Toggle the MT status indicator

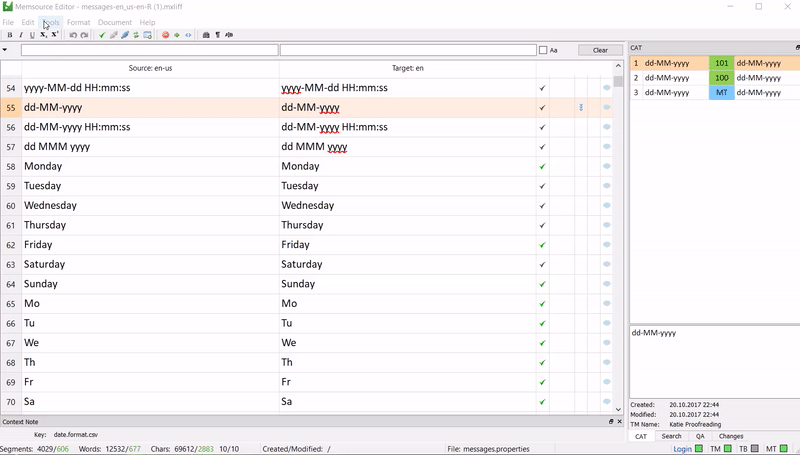coord(784,448)
